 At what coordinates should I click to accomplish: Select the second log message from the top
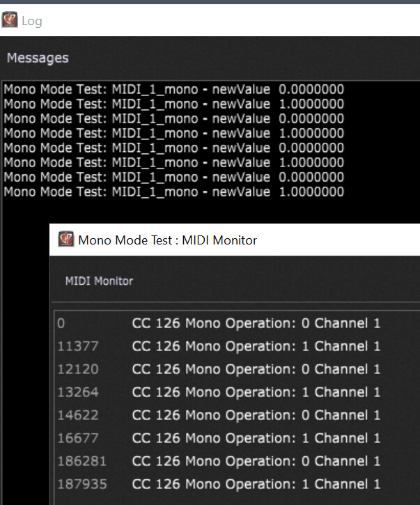[173, 104]
